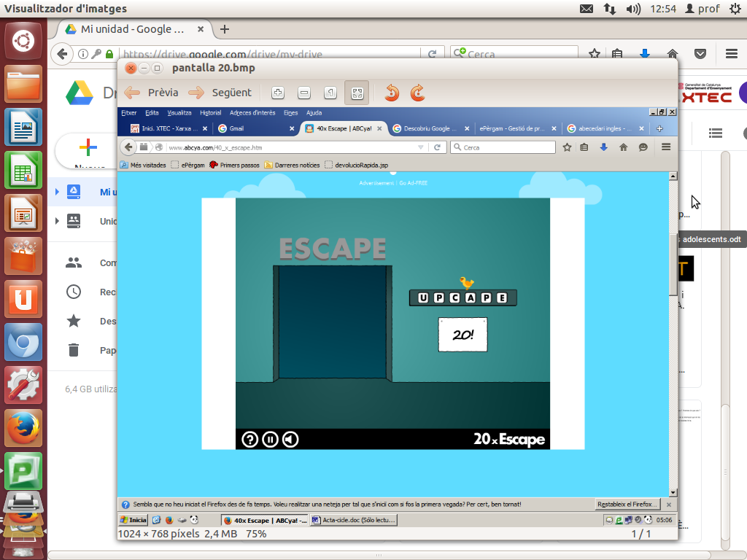Launch LibreOffice Calc from dock
This screenshot has height=560, width=747.
pos(23,169)
